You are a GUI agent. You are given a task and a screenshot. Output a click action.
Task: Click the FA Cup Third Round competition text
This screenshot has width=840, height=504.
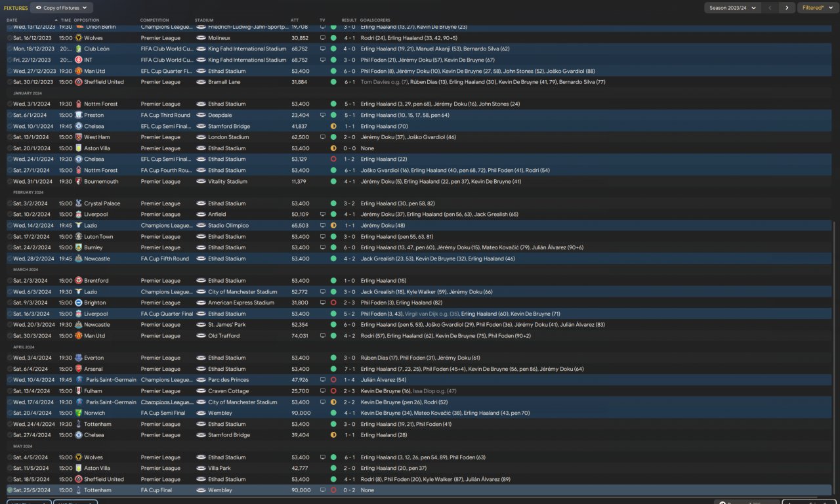click(165, 115)
